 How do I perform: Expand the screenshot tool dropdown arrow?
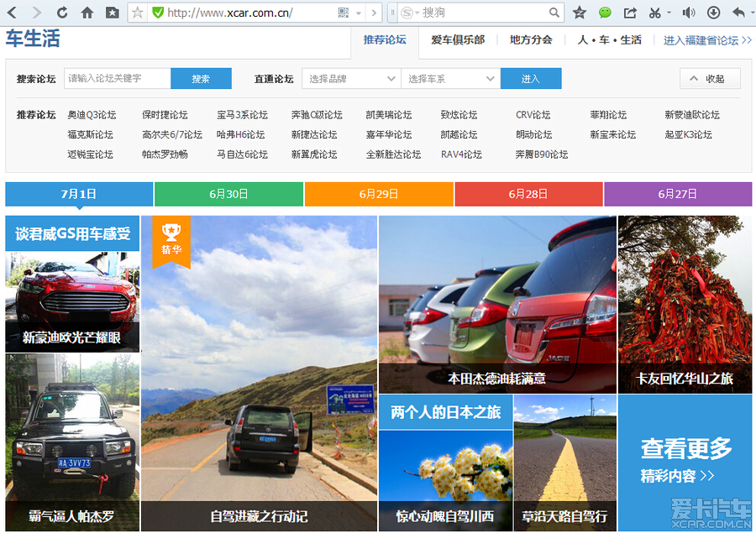pos(669,13)
